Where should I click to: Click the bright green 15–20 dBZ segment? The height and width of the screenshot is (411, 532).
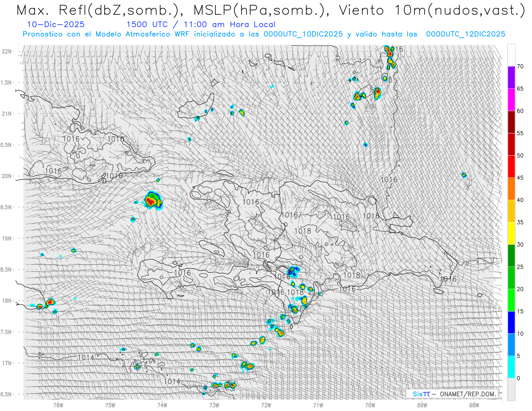pyautogui.click(x=511, y=300)
